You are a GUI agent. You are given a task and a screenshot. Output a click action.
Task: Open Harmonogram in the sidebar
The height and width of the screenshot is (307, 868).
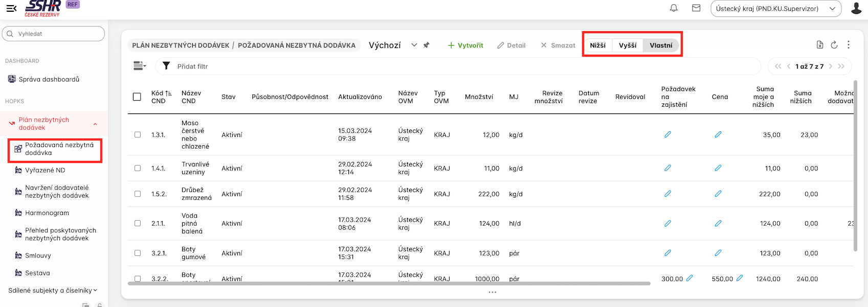coord(47,213)
